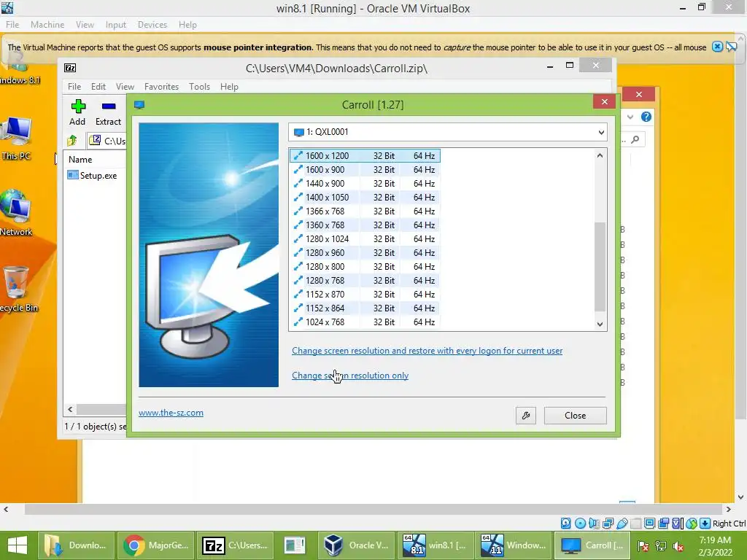Dismiss the mouse integration notification

(717, 47)
